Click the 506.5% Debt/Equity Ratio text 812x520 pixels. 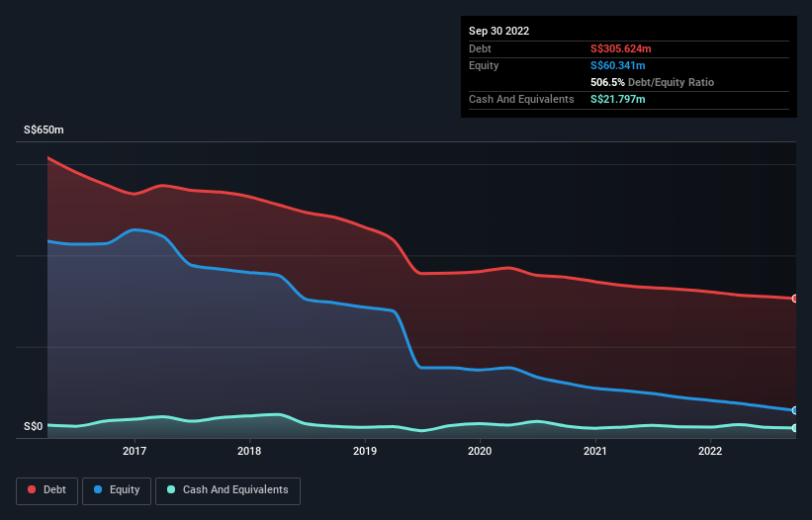(x=652, y=82)
